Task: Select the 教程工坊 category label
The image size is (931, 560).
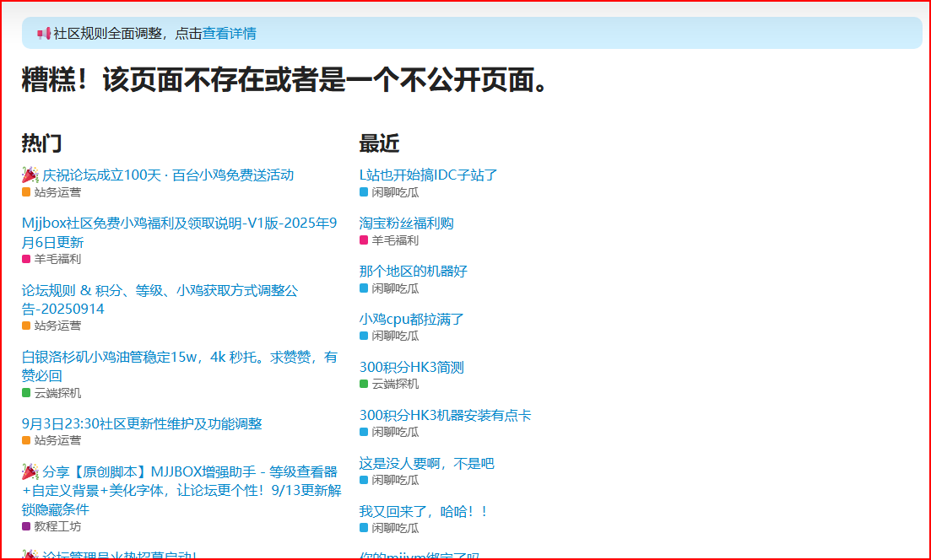Action: coord(57,526)
